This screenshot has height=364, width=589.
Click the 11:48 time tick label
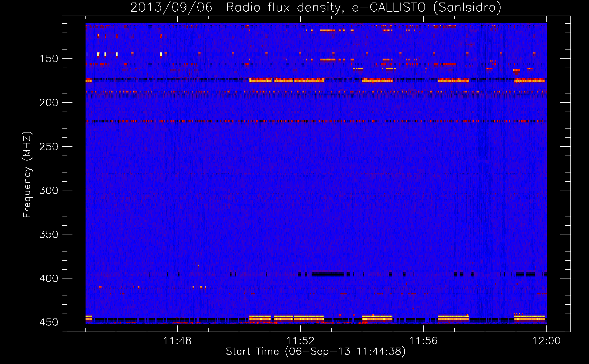[177, 341]
